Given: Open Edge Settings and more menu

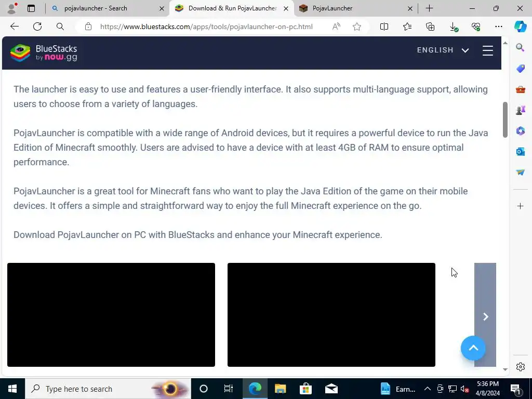Looking at the screenshot, I should click(x=498, y=26).
